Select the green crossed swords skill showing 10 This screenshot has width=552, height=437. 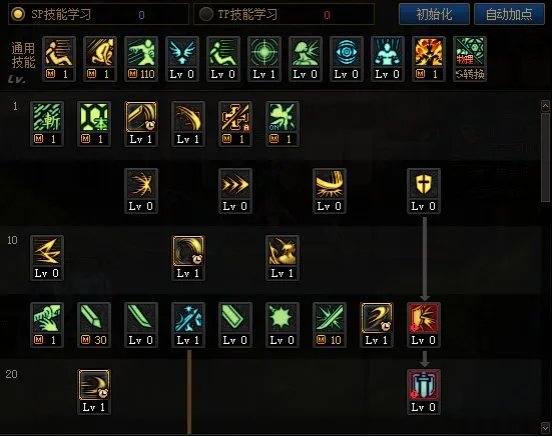pos(329,318)
